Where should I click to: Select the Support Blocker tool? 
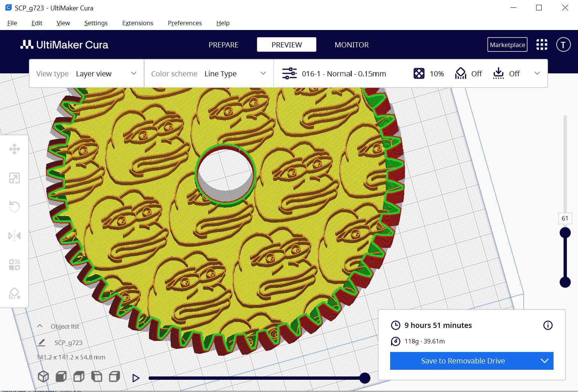coord(14,293)
